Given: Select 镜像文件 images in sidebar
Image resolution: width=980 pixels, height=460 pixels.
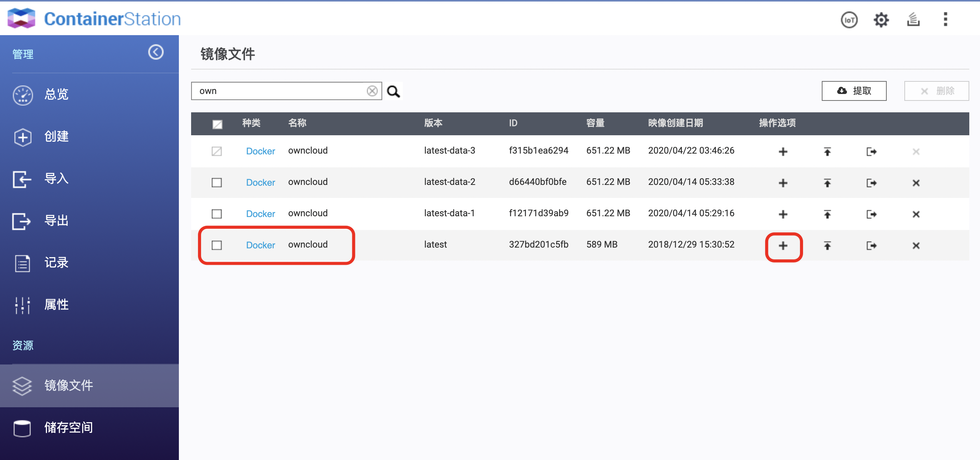Looking at the screenshot, I should pyautogui.click(x=89, y=385).
